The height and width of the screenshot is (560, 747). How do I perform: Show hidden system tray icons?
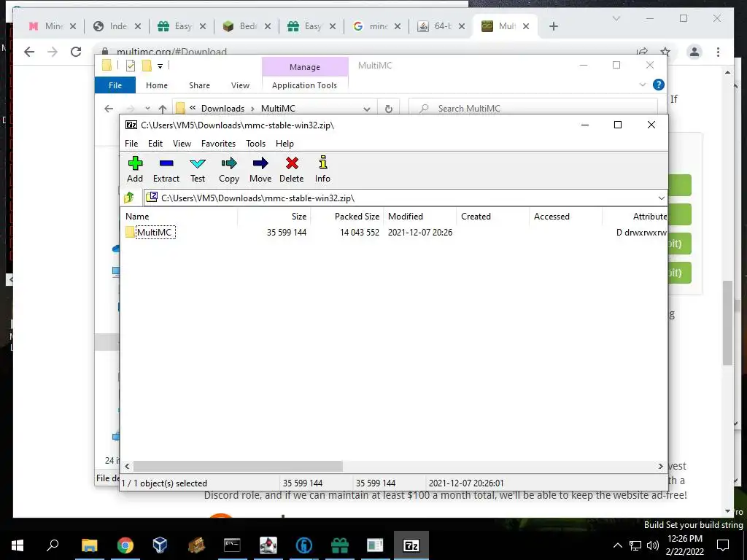(x=617, y=545)
